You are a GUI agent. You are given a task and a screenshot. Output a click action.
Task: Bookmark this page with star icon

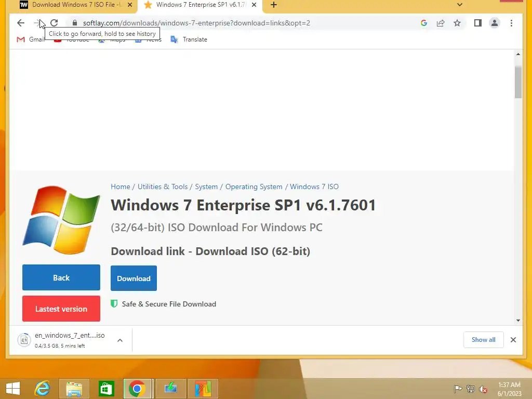tap(457, 23)
